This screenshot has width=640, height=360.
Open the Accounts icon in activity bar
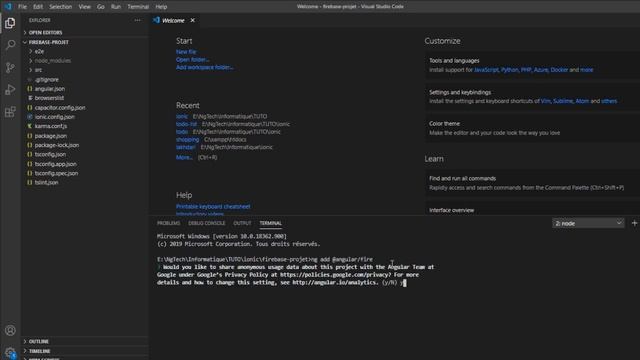click(10, 330)
